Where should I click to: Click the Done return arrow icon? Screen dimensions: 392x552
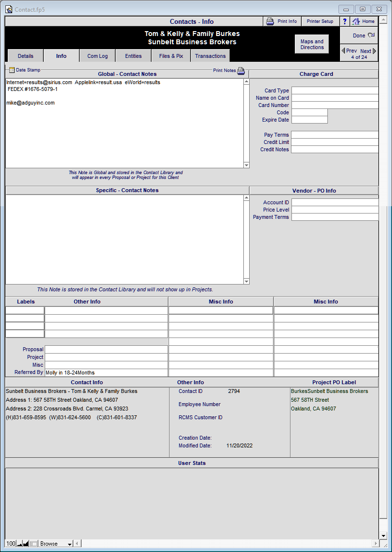(x=371, y=35)
